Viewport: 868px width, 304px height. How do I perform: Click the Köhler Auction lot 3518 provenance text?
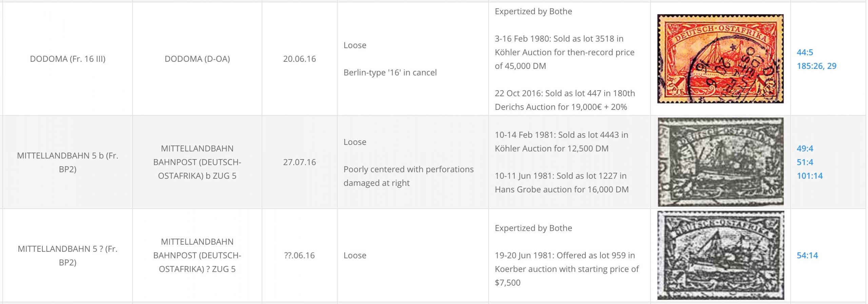pyautogui.click(x=565, y=52)
